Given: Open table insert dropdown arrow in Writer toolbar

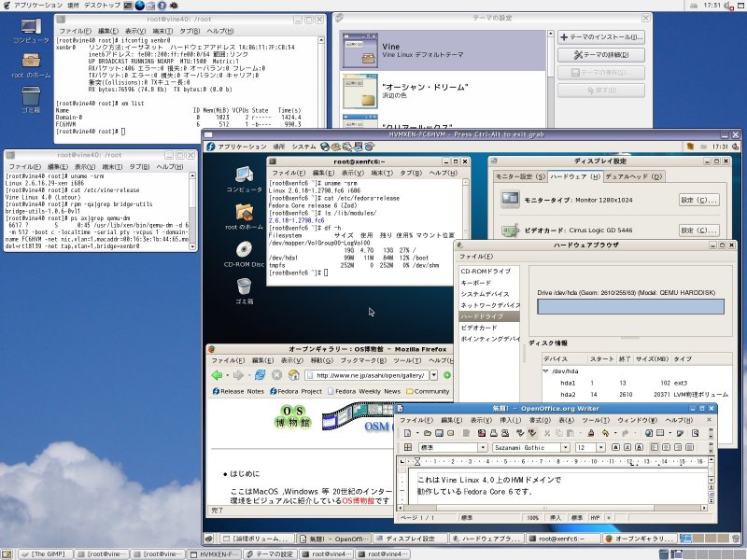Looking at the screenshot, I should [x=669, y=433].
